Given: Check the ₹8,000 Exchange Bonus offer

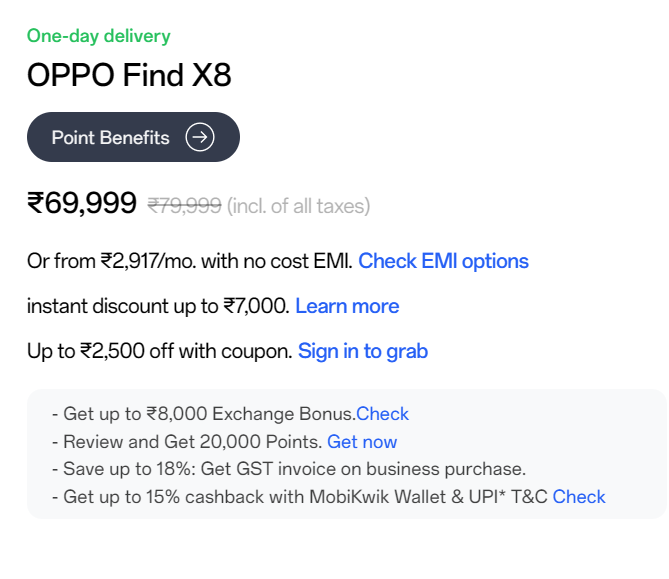Looking at the screenshot, I should (x=383, y=414).
